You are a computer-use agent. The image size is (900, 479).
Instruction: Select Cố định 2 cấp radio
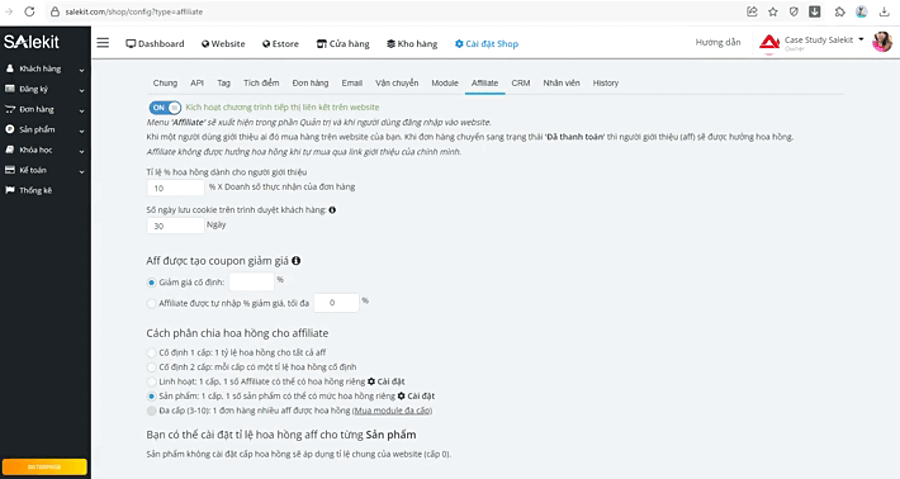click(x=152, y=367)
